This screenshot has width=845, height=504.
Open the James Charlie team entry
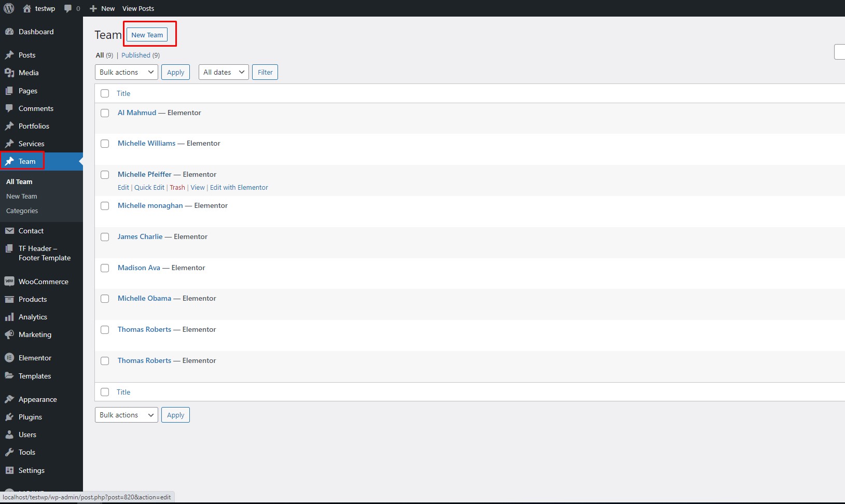tap(140, 236)
